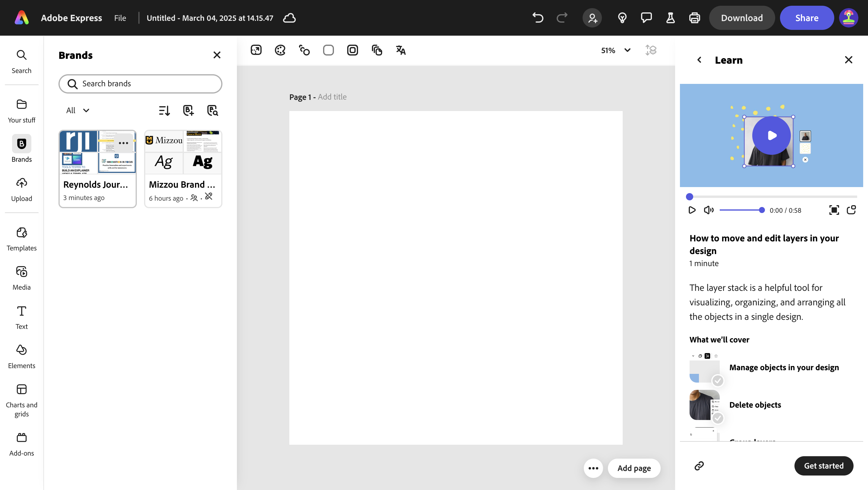Click the sort brands icon

(164, 110)
